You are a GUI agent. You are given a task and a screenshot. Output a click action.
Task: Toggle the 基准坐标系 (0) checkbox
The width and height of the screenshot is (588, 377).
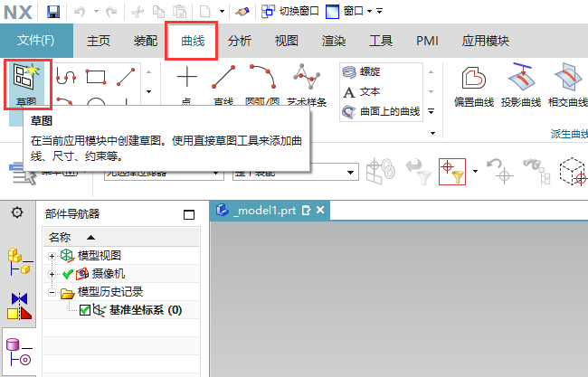(85, 310)
